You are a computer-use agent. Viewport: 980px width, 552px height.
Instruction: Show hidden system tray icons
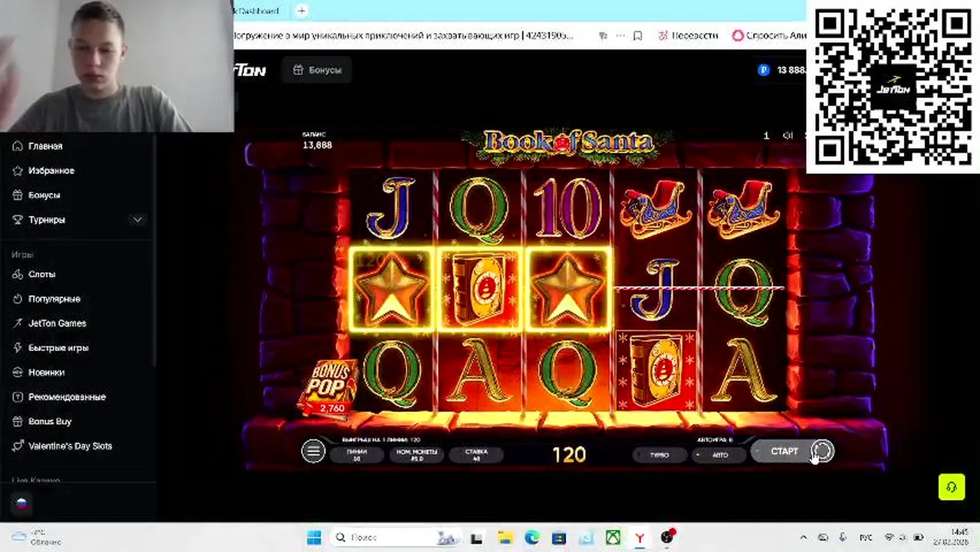[x=804, y=537]
